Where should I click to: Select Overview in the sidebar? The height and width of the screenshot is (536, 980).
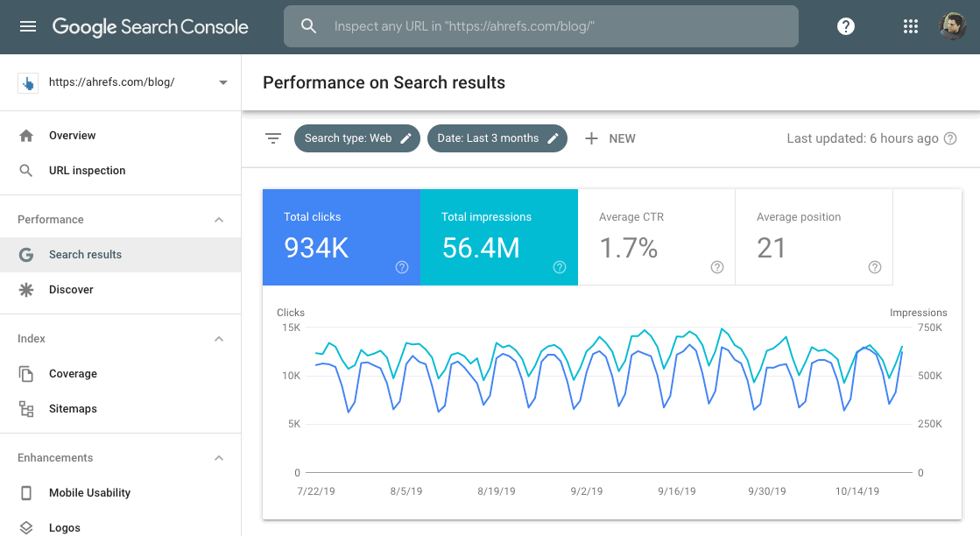(x=74, y=135)
